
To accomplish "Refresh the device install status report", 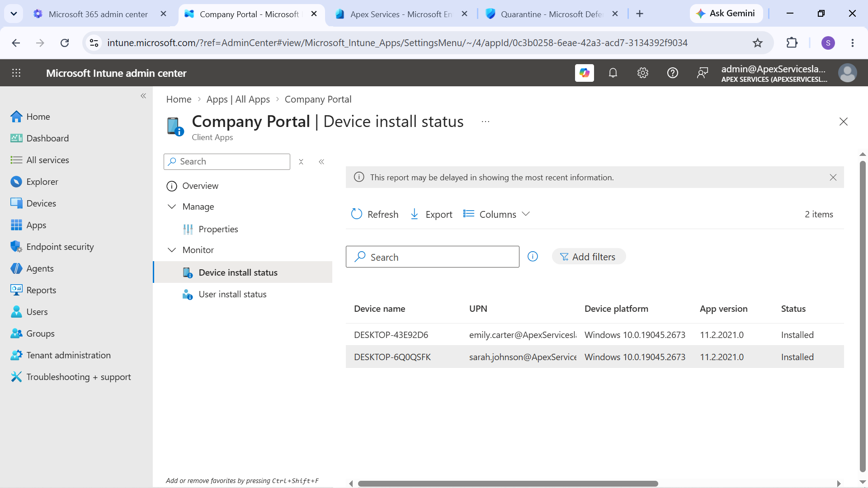I will click(375, 214).
